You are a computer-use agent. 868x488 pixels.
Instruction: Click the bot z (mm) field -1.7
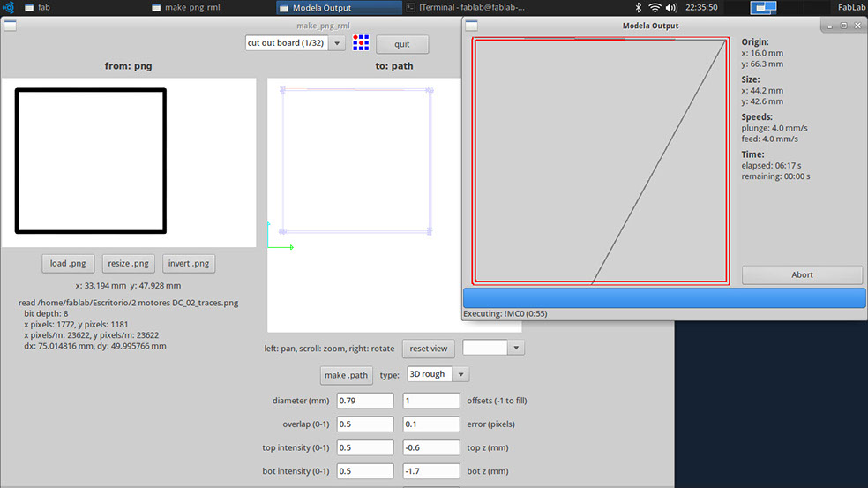tap(431, 471)
